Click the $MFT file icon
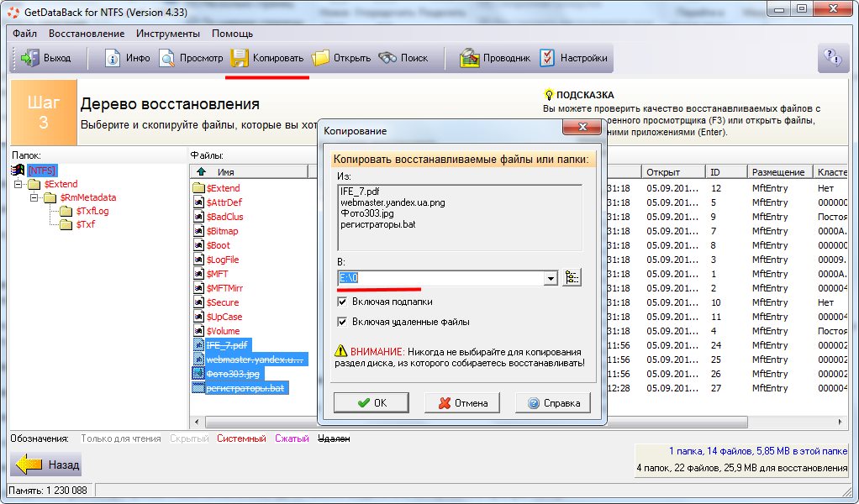This screenshot has width=859, height=504. point(198,274)
